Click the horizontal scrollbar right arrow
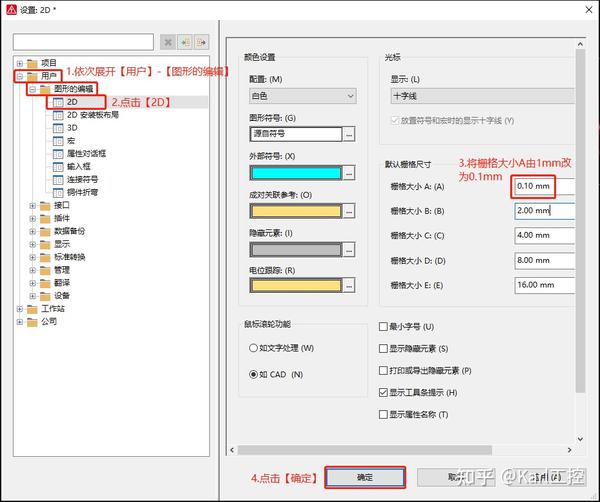Image resolution: width=600 pixels, height=502 pixels. [x=569, y=450]
